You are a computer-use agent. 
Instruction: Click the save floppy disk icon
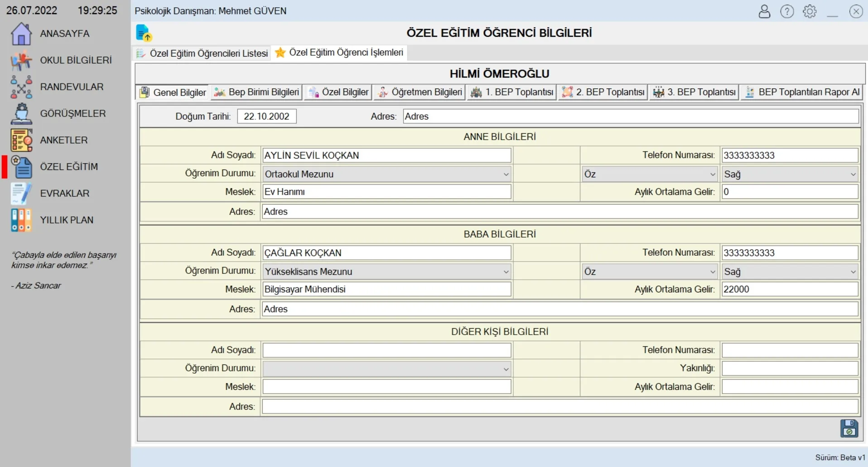coord(849,428)
